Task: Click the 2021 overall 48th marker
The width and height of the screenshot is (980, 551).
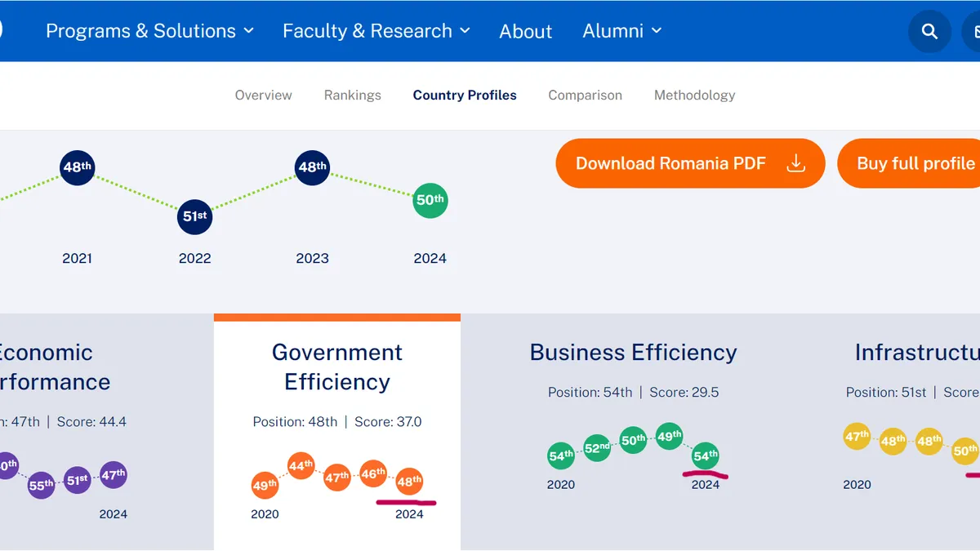Action: click(78, 167)
